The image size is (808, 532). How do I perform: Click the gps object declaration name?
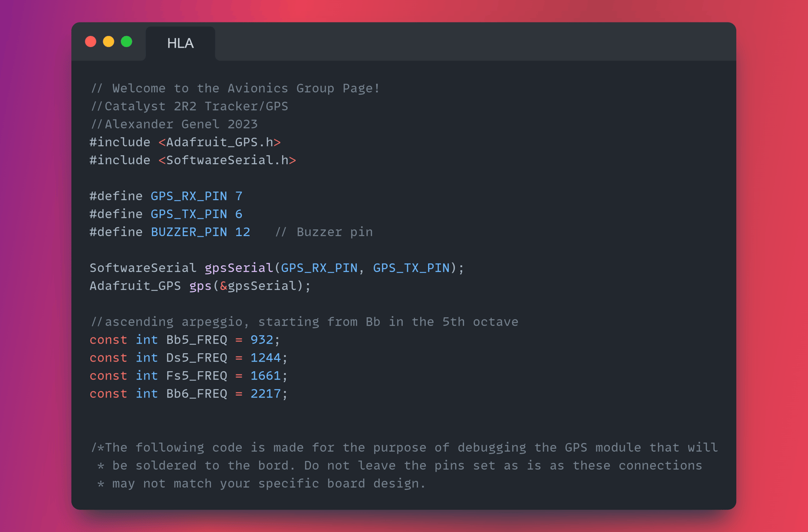point(200,286)
